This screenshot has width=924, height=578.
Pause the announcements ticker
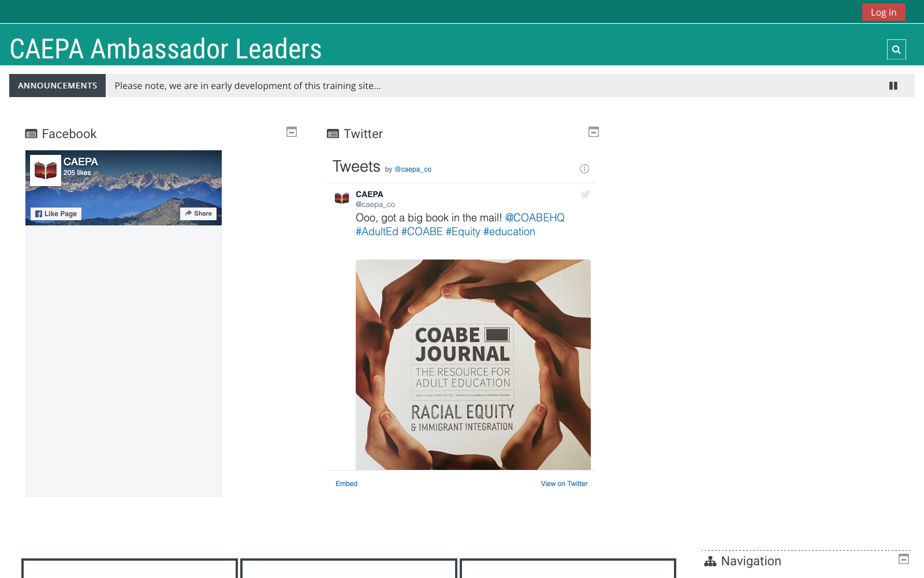[893, 86]
